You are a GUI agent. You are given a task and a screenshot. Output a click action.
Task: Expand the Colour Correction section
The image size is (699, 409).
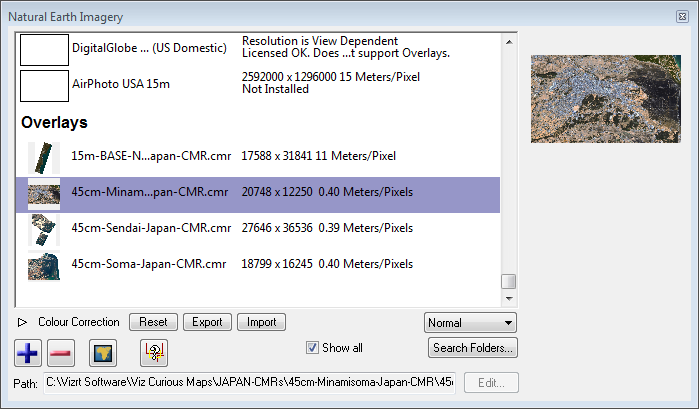click(24, 322)
